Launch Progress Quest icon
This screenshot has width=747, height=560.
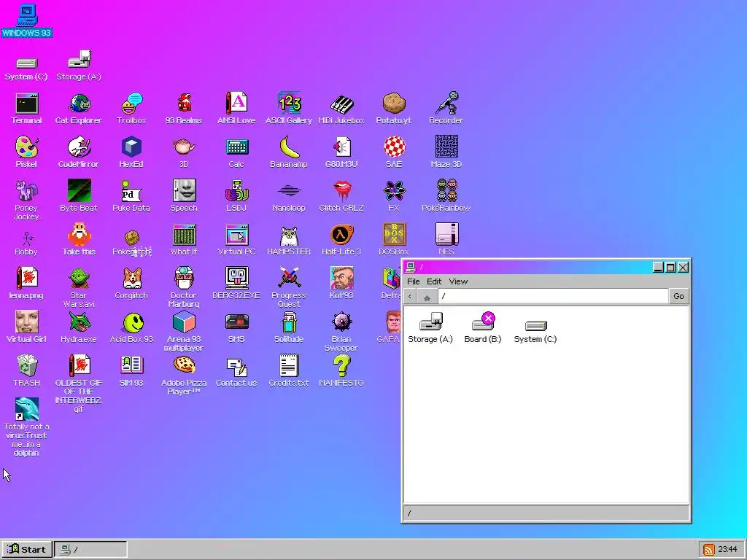tap(289, 287)
